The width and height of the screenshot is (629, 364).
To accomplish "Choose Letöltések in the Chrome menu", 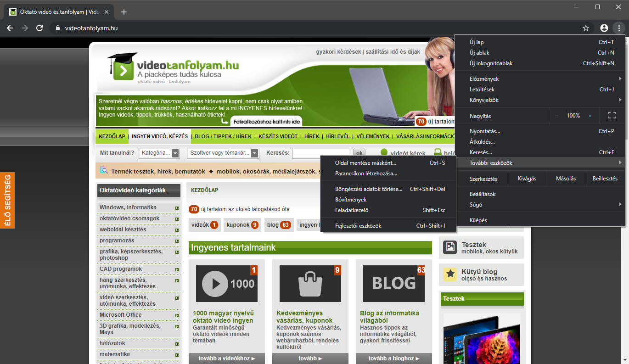I will [x=540, y=90].
